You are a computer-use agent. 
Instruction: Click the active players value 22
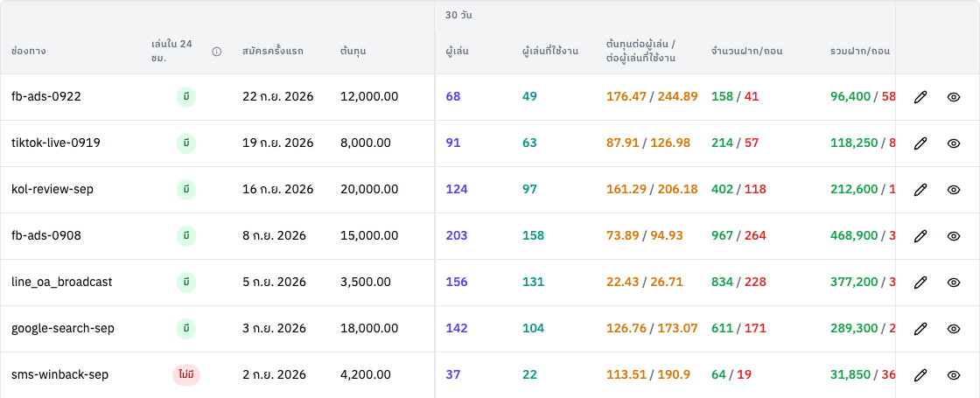pos(529,375)
